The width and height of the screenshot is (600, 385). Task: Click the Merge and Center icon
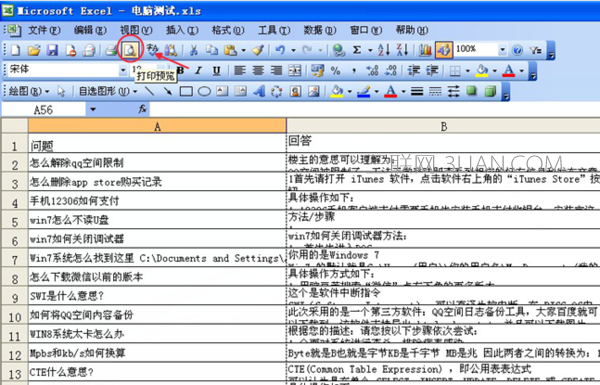click(x=295, y=70)
